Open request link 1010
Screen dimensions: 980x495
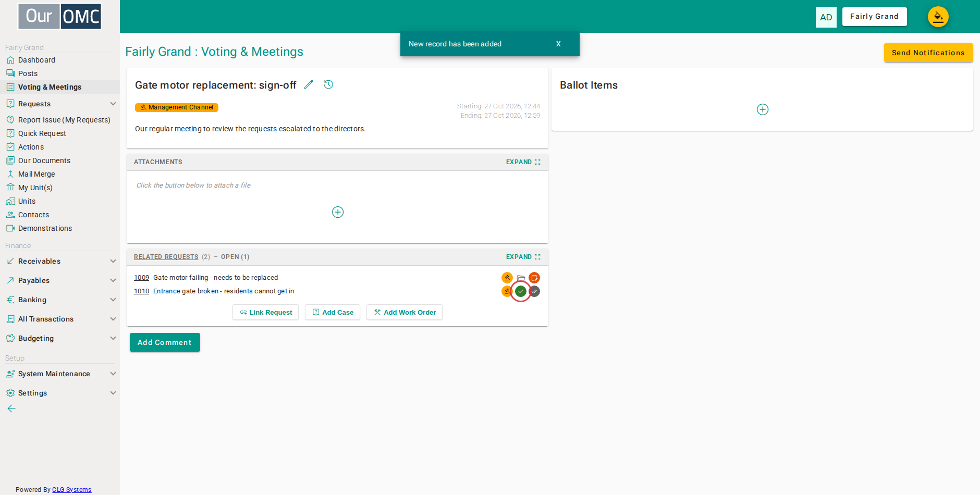[141, 291]
